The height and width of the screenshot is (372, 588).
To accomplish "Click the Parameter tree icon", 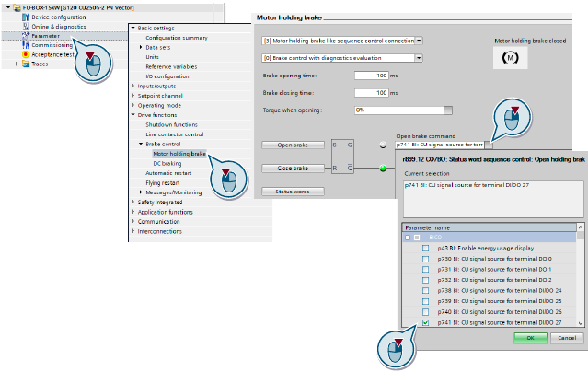I will [26, 36].
